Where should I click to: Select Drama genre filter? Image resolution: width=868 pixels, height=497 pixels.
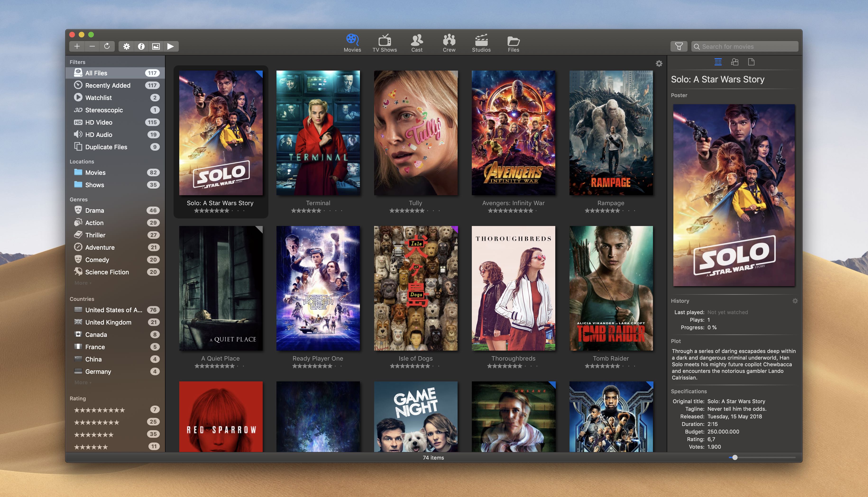click(x=95, y=209)
